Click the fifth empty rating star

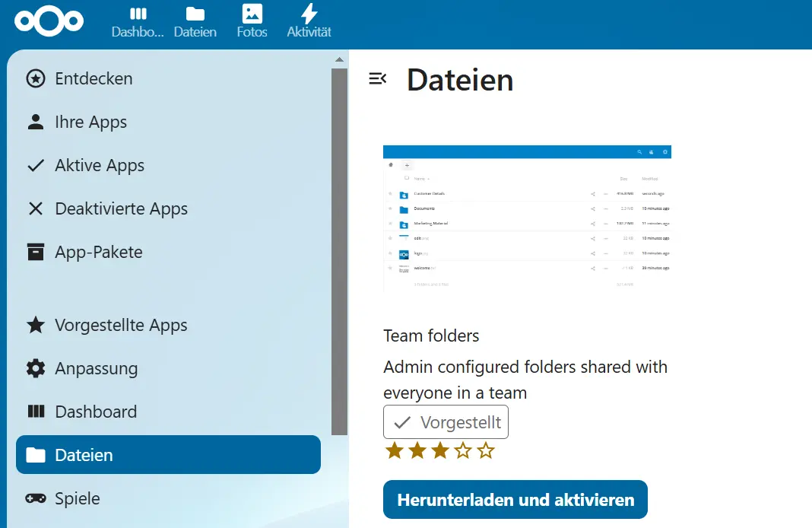point(486,451)
